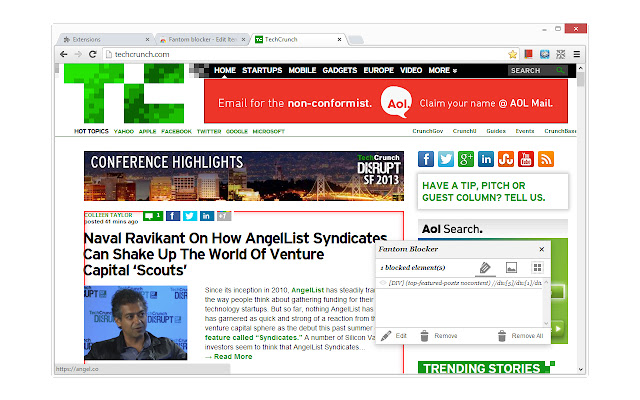Screen dimensions: 640x400
Task: Click the sidebar Google+ icon
Action: [466, 159]
